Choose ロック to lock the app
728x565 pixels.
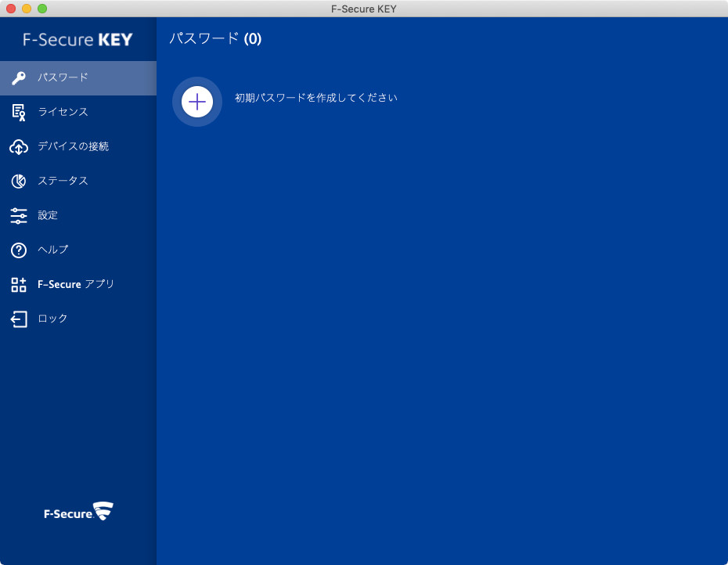[52, 318]
